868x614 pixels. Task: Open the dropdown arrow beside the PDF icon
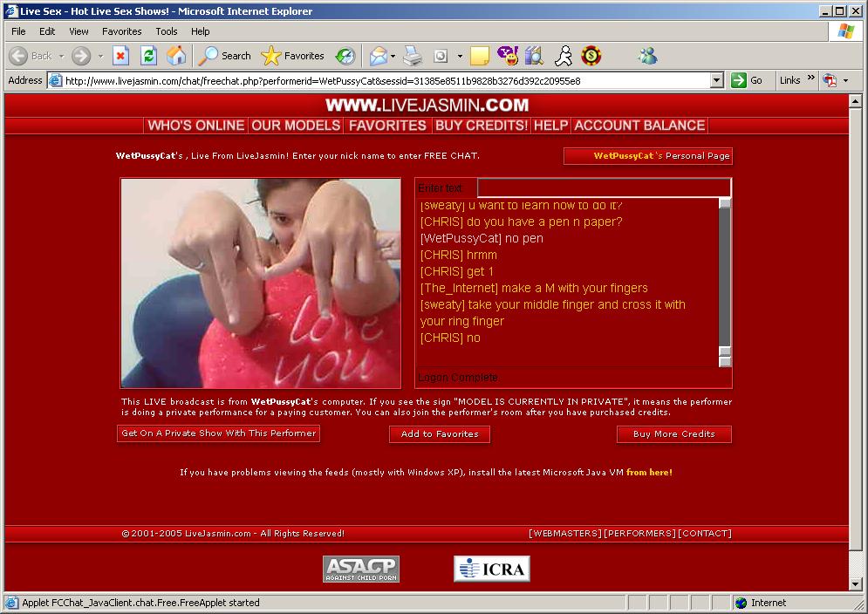[845, 81]
